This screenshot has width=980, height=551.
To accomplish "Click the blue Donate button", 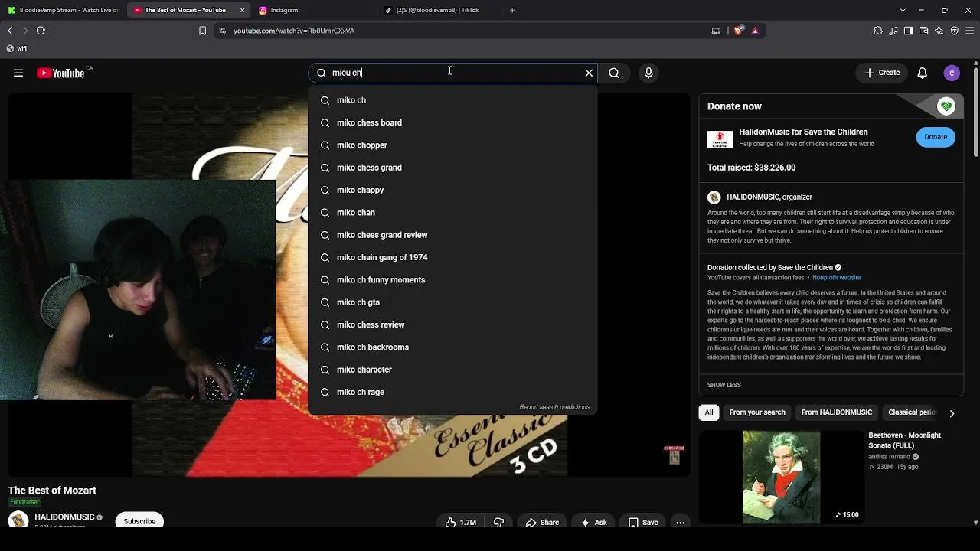I will [936, 137].
